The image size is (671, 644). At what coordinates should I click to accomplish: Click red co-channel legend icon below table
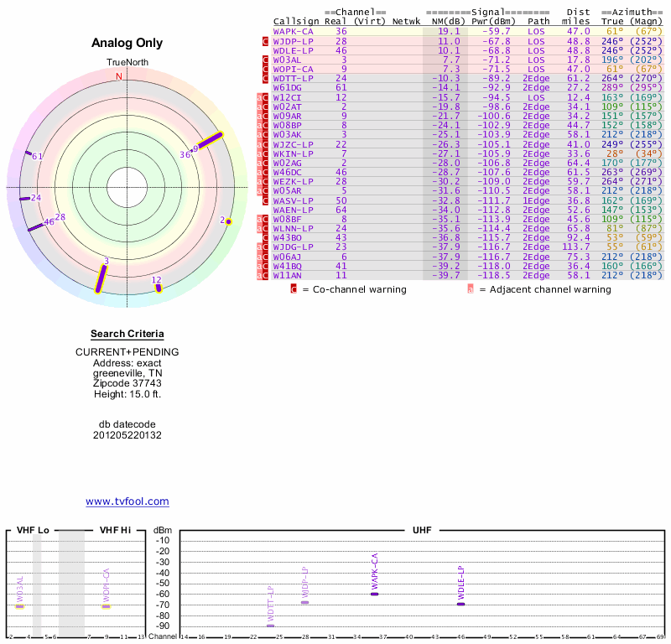[x=294, y=289]
